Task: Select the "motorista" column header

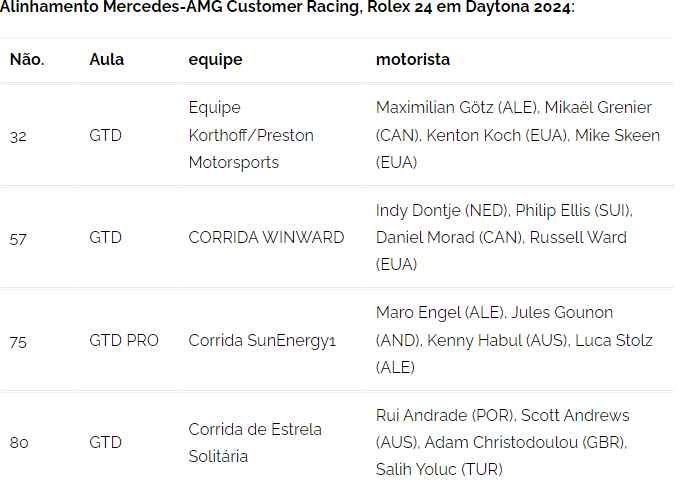Action: [412, 59]
